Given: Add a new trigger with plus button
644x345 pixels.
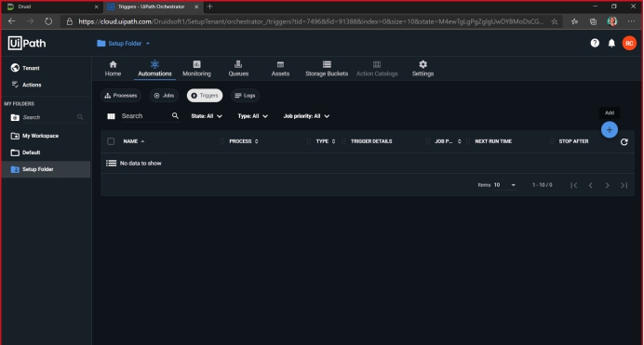Looking at the screenshot, I should [x=609, y=129].
